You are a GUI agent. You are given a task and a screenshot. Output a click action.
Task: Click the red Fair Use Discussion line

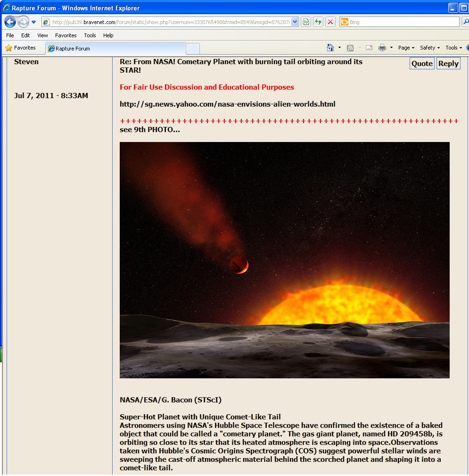[207, 87]
